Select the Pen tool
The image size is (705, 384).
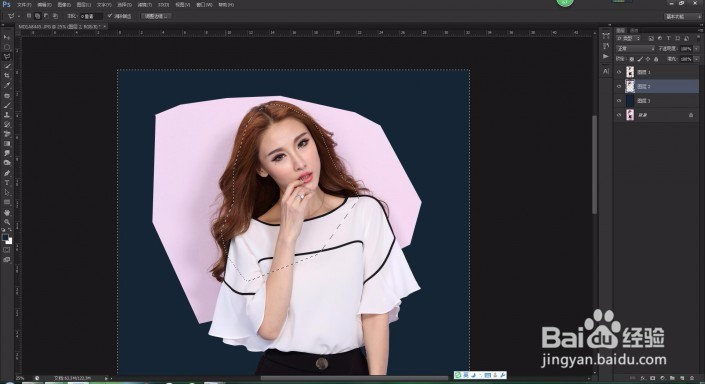[x=7, y=173]
